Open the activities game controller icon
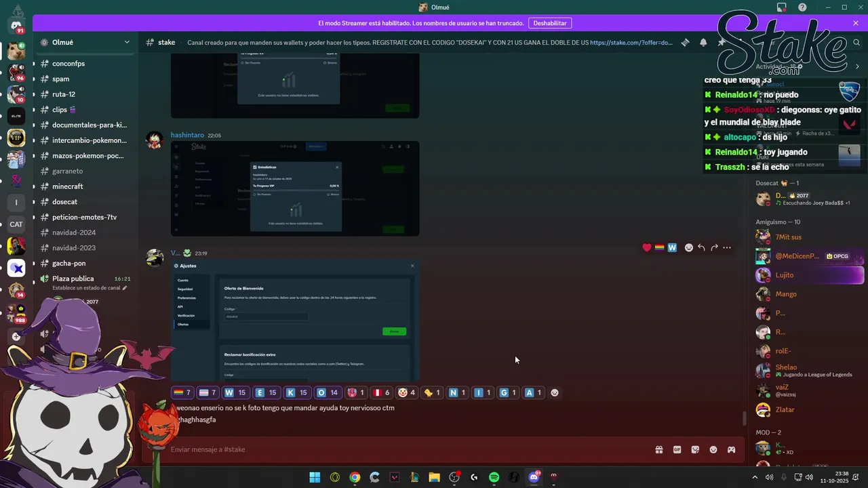The height and width of the screenshot is (488, 868). 732,449
